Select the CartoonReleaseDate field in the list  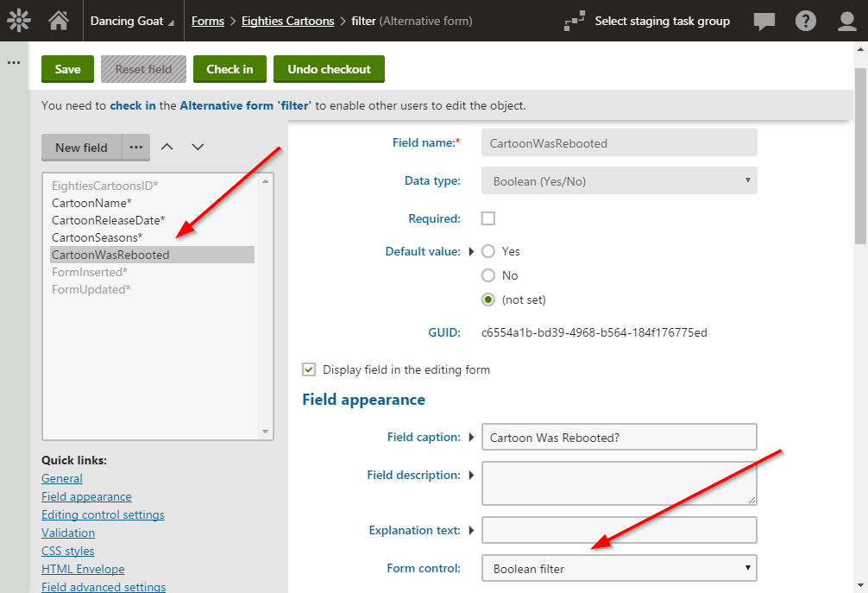[x=109, y=219]
